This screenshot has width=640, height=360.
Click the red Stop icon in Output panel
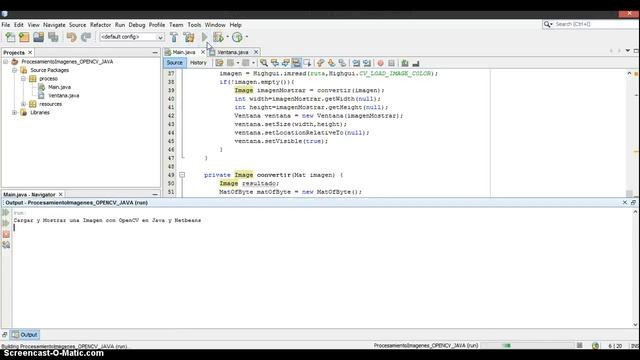click(6, 234)
